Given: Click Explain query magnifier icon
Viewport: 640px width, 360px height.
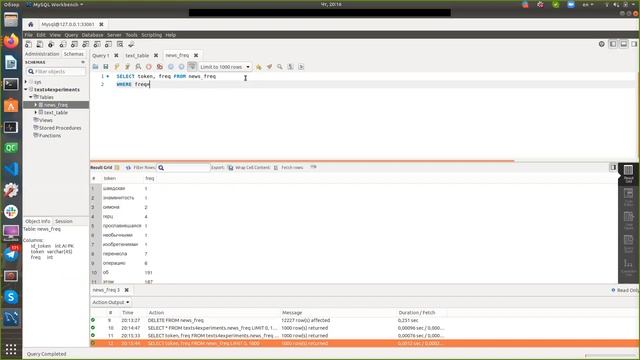Looking at the screenshot, I should click(x=138, y=67).
